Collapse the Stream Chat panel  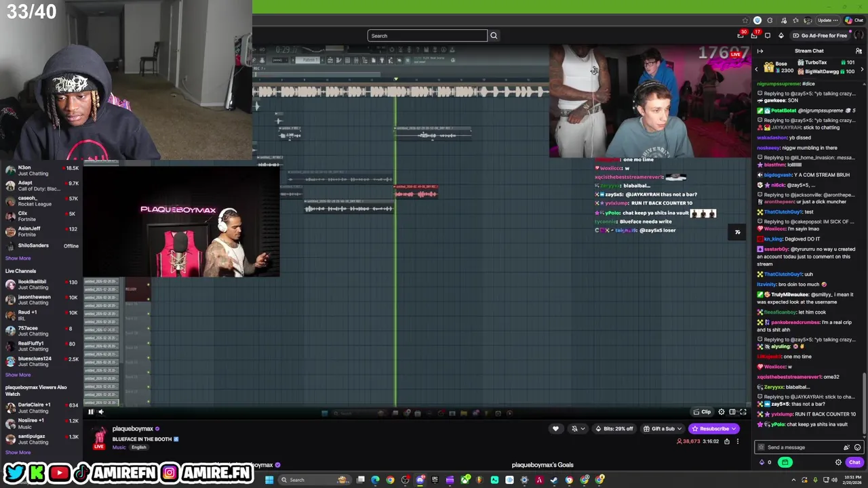tap(760, 51)
